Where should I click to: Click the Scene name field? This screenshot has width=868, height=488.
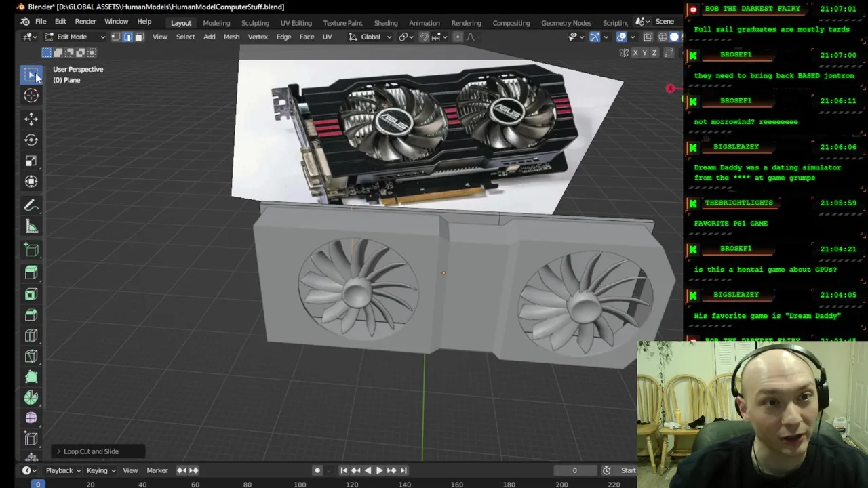coord(665,22)
